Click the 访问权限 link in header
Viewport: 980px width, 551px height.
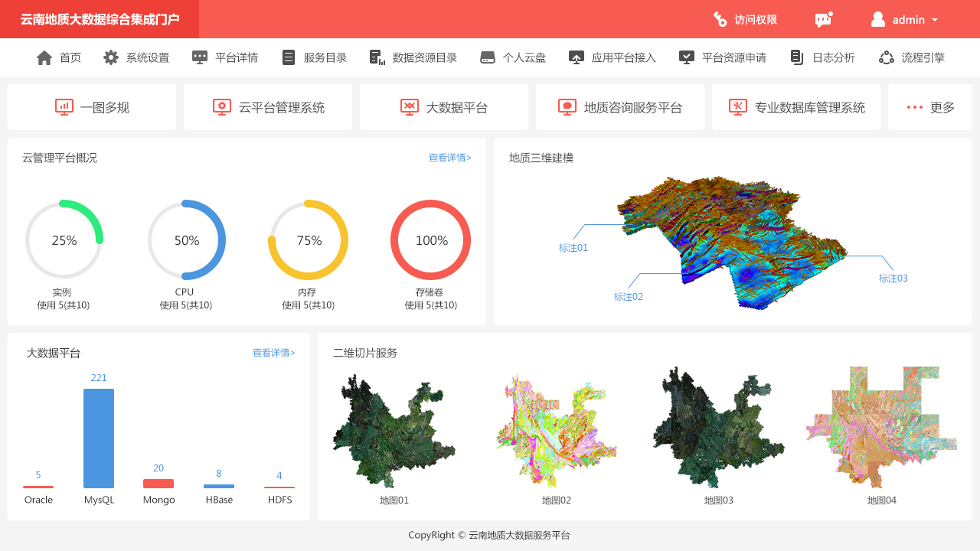[745, 19]
